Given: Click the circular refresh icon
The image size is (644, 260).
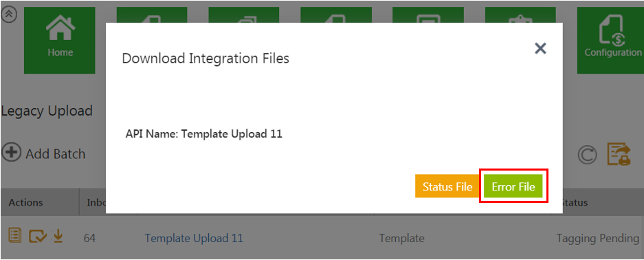Looking at the screenshot, I should click(587, 155).
